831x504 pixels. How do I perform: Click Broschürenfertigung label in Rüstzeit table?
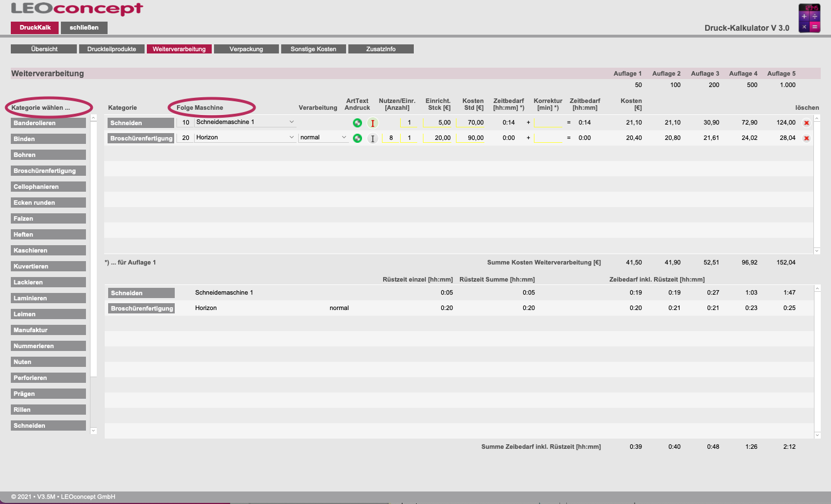point(141,308)
